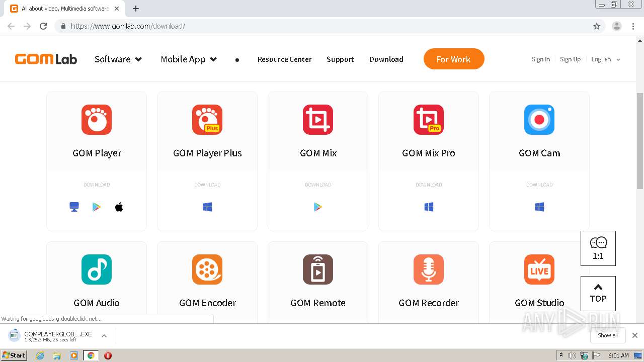Open the taskbar volume icon
This screenshot has height=362, width=644.
point(572,355)
